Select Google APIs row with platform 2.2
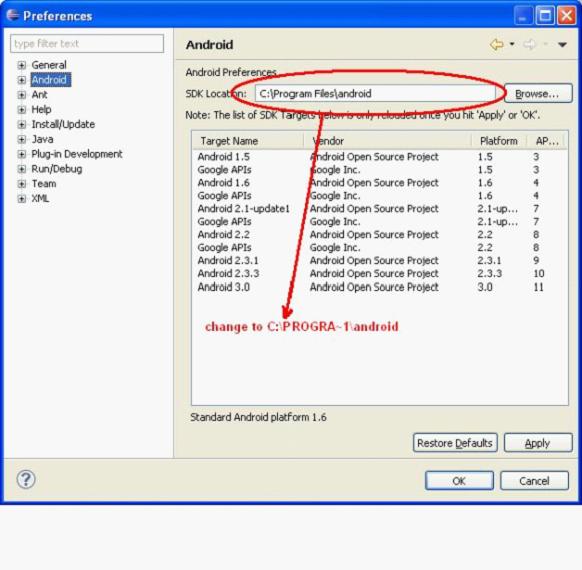This screenshot has width=582, height=570. click(380, 248)
